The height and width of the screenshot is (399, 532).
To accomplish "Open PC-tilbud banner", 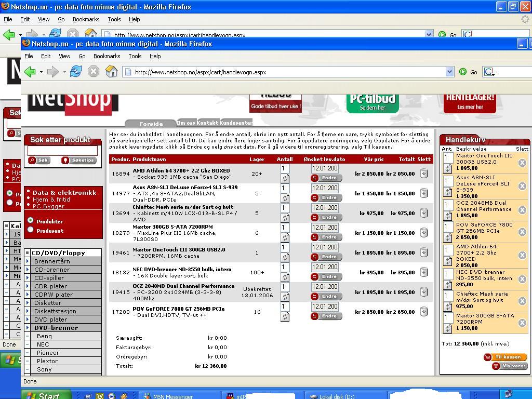I will coord(373,103).
